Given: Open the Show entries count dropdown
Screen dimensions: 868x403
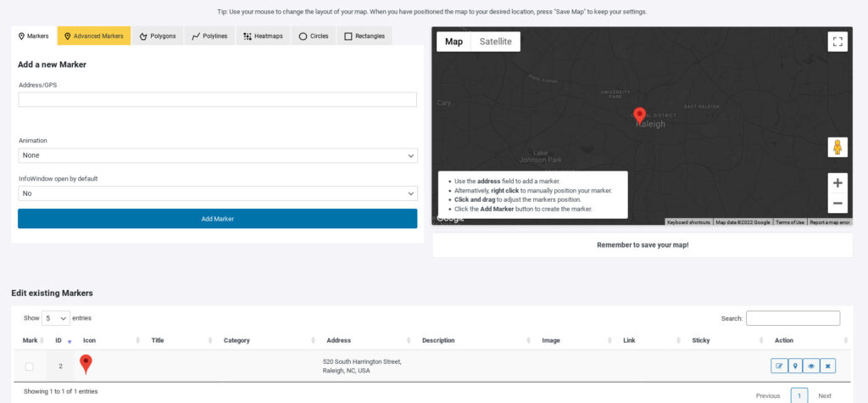Looking at the screenshot, I should click(x=56, y=318).
